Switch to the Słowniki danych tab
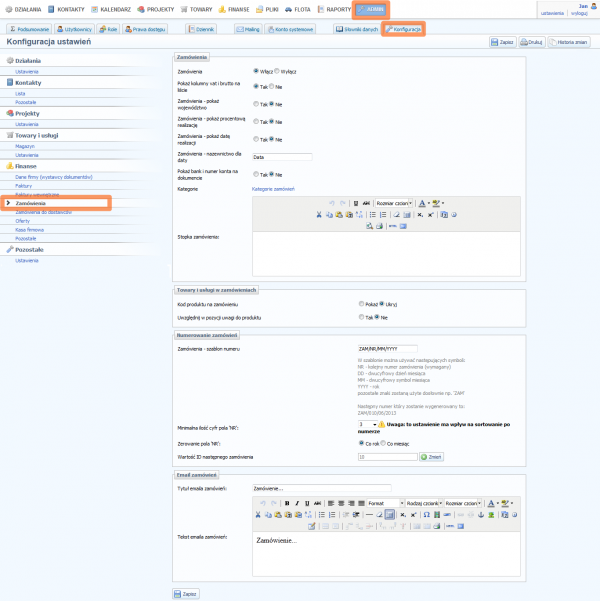This screenshot has width=600, height=601. pos(356,30)
